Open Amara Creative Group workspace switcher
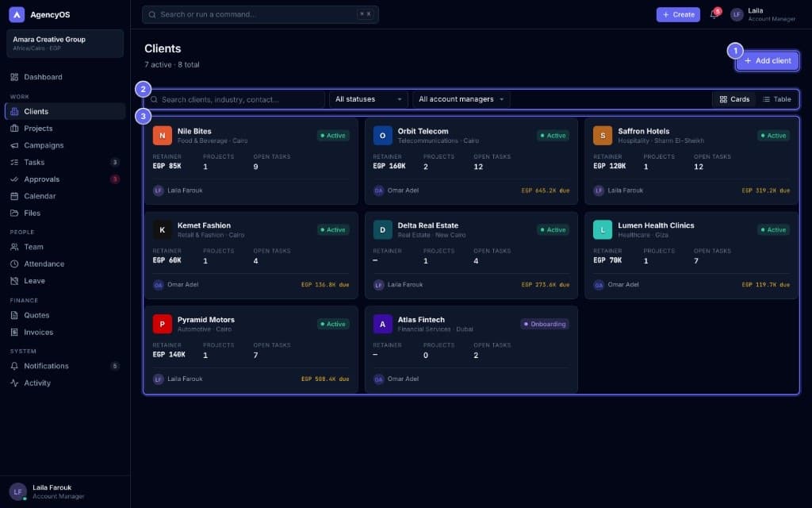The width and height of the screenshot is (812, 508). pyautogui.click(x=65, y=43)
